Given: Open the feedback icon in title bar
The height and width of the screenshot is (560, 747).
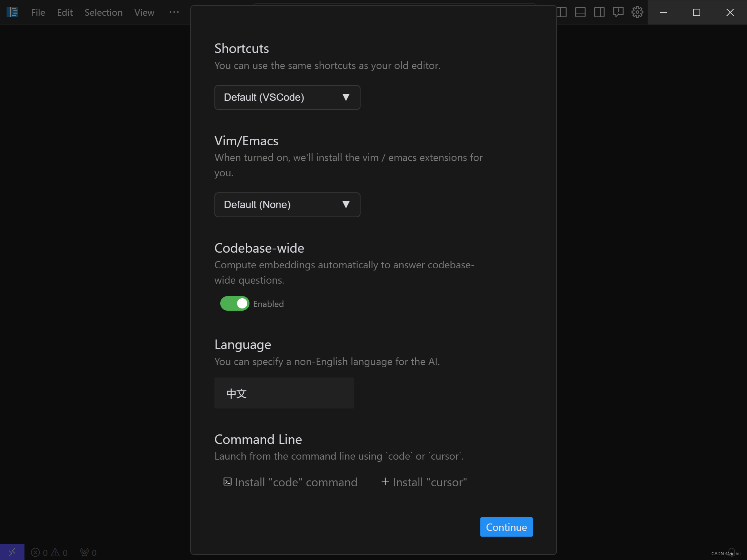Looking at the screenshot, I should tap(618, 12).
